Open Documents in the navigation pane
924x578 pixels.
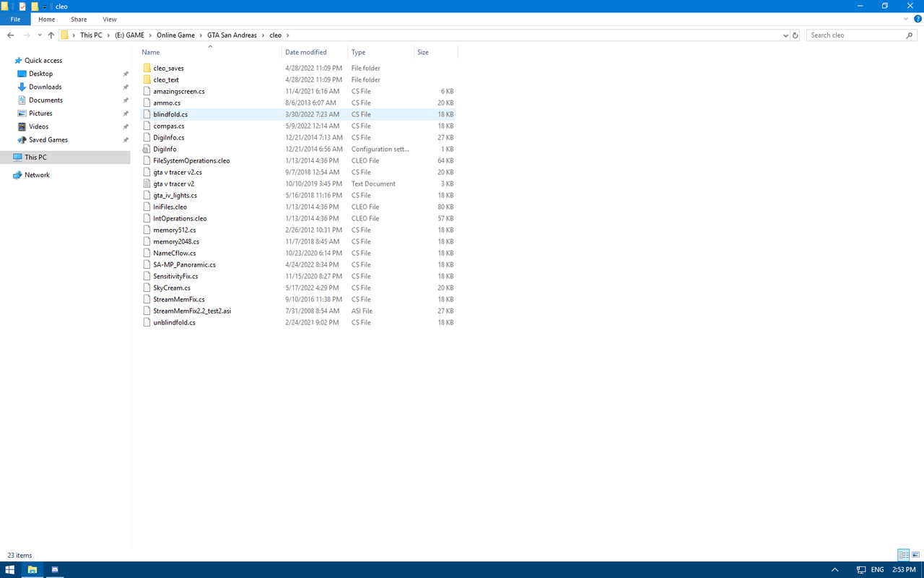[45, 100]
